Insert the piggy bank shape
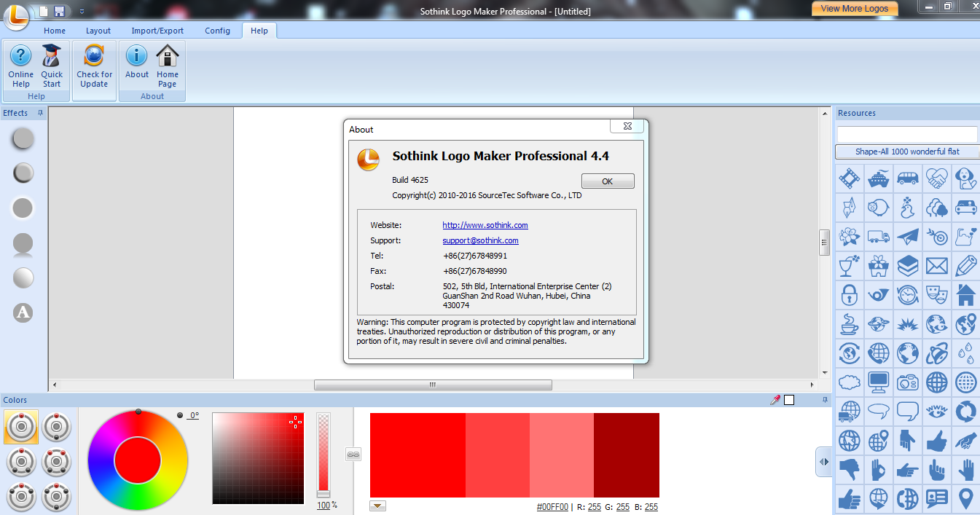This screenshot has width=980, height=515. pyautogui.click(x=879, y=208)
